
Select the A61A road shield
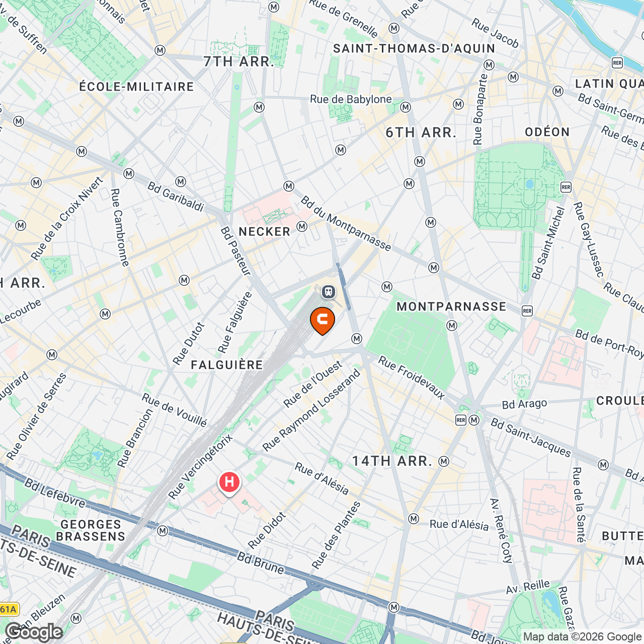[9, 609]
